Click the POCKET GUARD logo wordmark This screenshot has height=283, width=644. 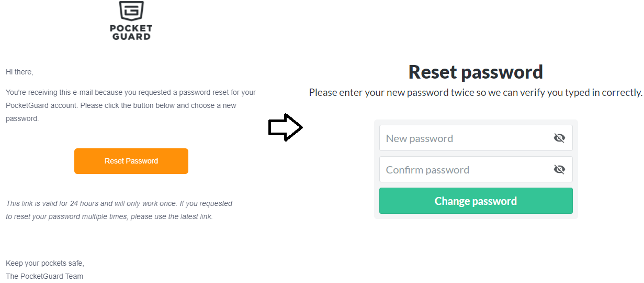pos(131,32)
